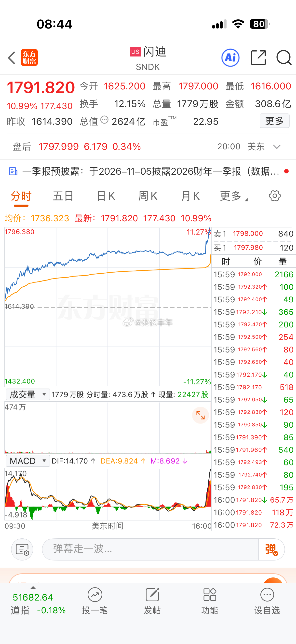
Task: Open the 东方财富 logo icon
Action: 29,57
